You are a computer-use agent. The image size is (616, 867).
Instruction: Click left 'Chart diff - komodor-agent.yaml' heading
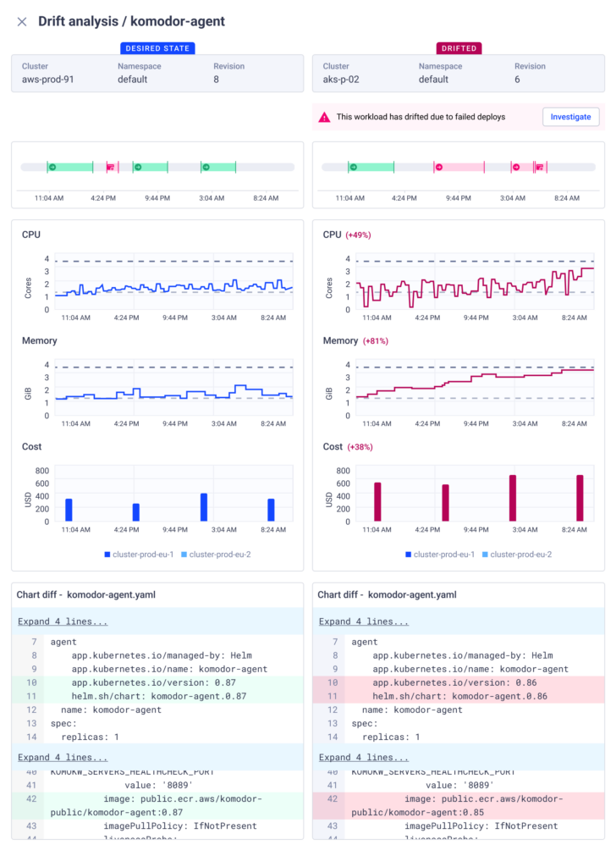[x=86, y=595]
